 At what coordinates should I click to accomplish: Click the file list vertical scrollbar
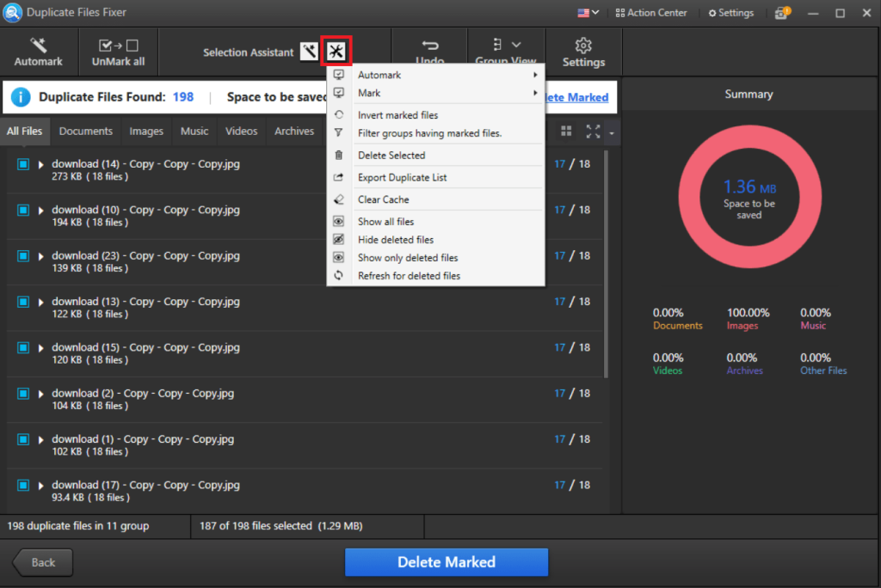tap(606, 264)
